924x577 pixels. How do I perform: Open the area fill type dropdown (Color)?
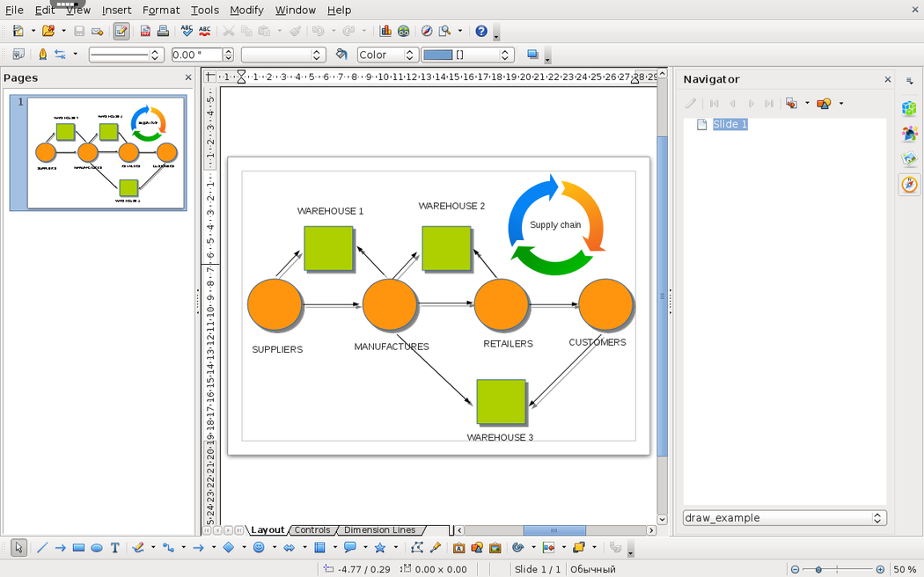pyautogui.click(x=387, y=55)
